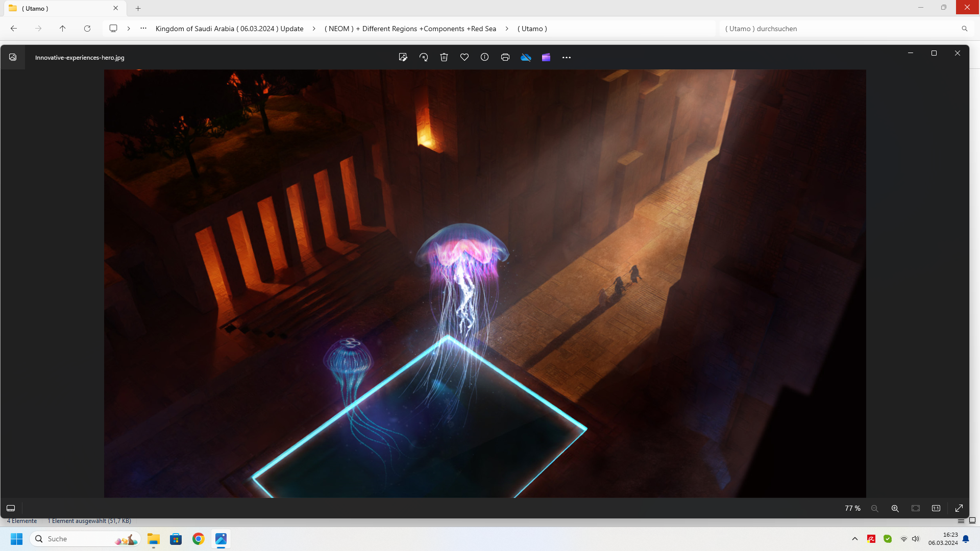
Task: Click the taskbar Suche search box
Action: [x=85, y=539]
